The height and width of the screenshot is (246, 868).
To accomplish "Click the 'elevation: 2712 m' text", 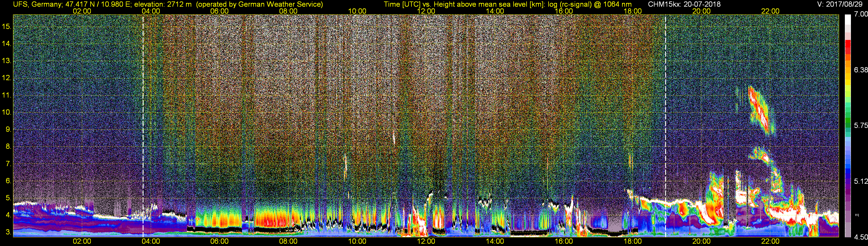I will click(163, 4).
